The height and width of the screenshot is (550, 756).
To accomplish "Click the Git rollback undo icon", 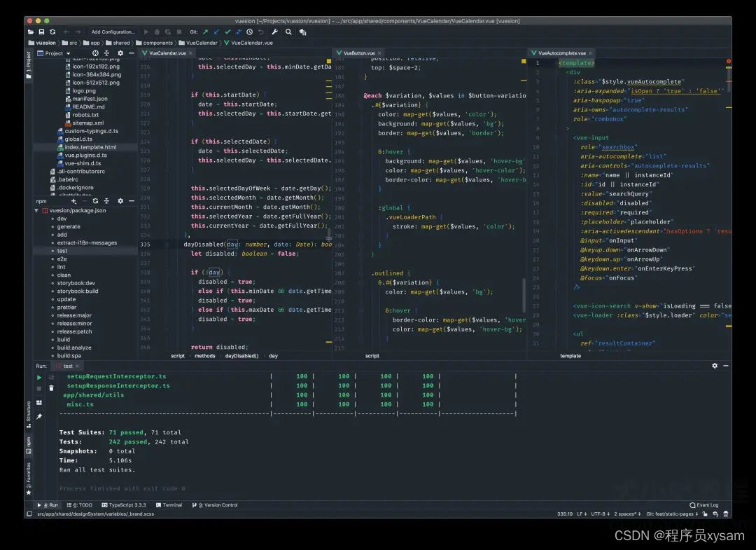I will pos(261,32).
